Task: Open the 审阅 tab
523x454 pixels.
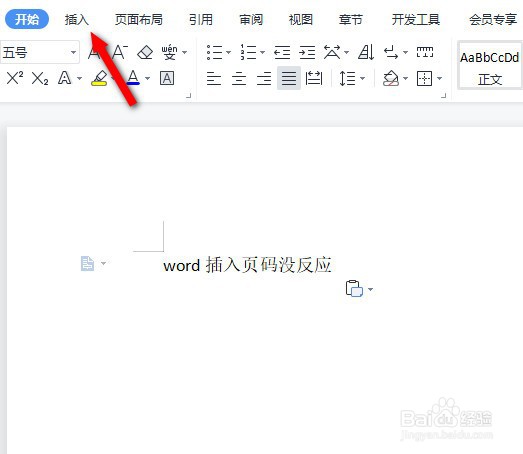Action: (x=251, y=20)
